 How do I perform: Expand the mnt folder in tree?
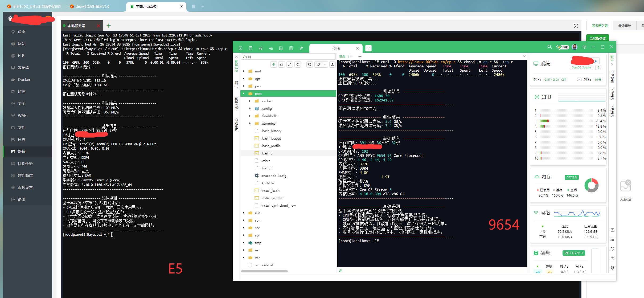(x=244, y=71)
